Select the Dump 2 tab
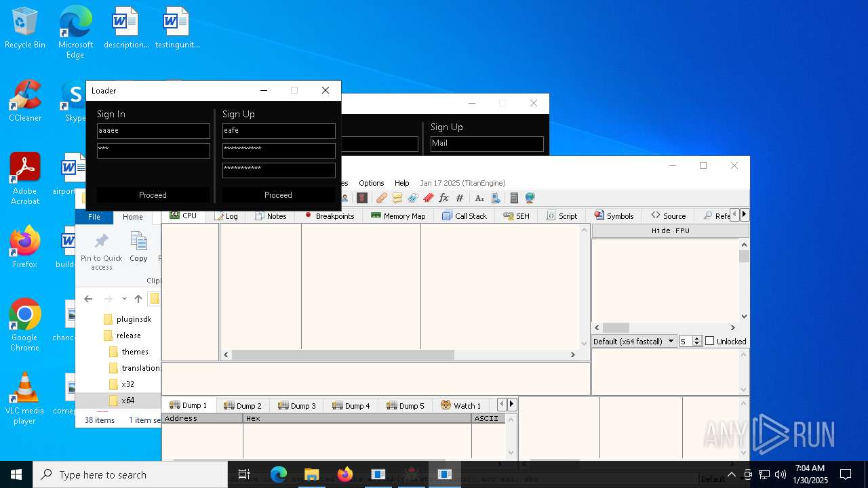 (x=243, y=405)
